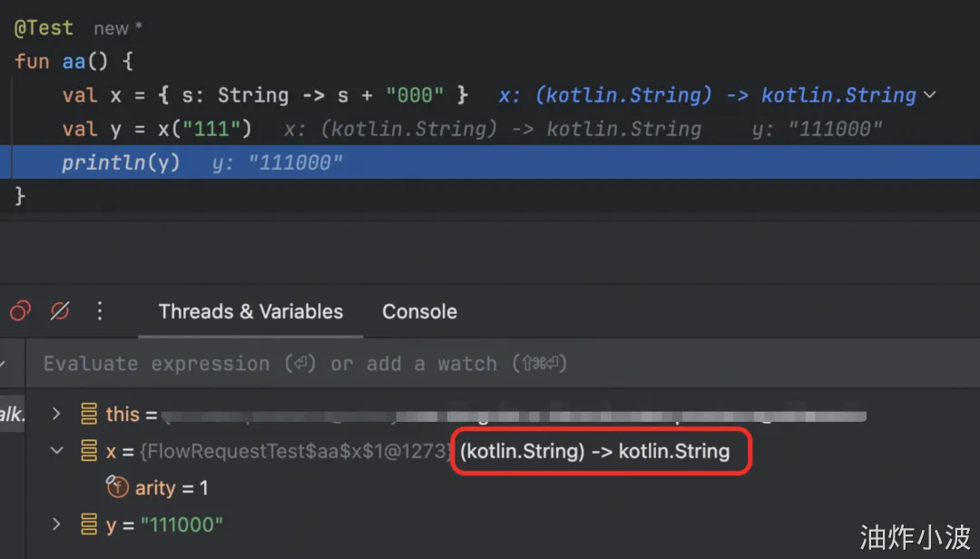Click the object icon beside variable x
Viewport: 980px width, 559px height.
coord(89,451)
